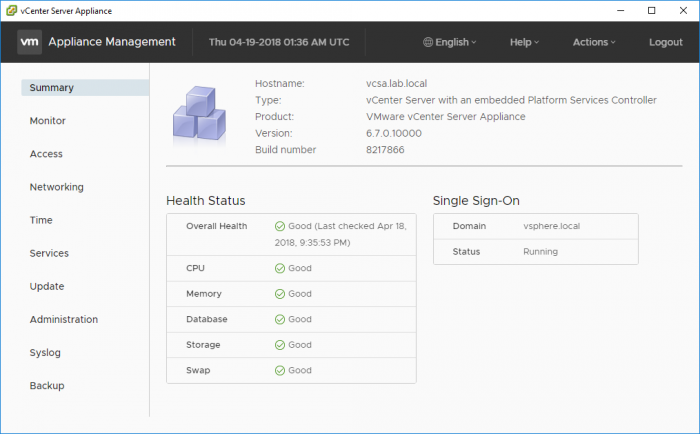Close the vCenter Server Appliance window
Screen dimensions: 700x434
coord(683,10)
